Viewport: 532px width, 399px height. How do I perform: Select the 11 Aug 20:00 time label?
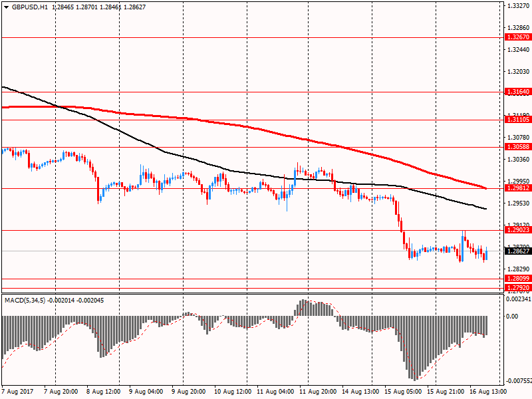tap(318, 392)
